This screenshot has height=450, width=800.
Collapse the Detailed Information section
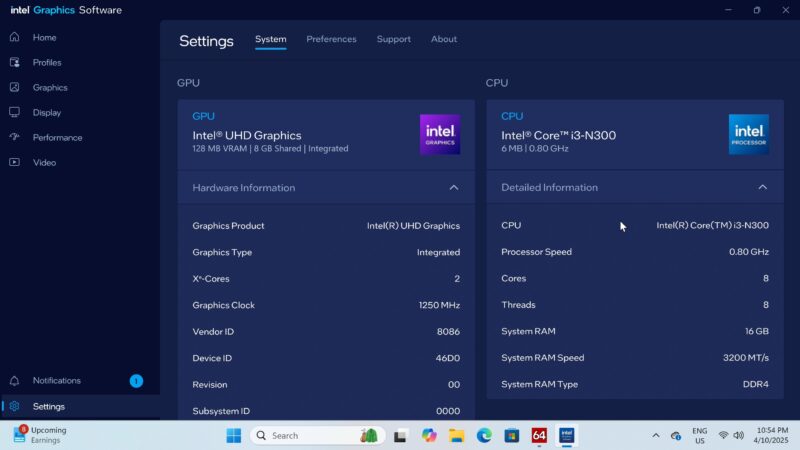point(762,187)
